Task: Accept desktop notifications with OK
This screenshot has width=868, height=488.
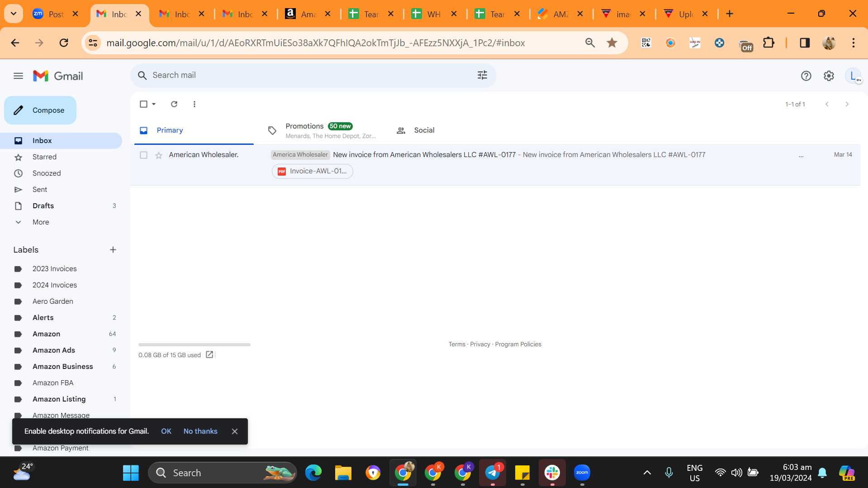Action: pos(166,431)
